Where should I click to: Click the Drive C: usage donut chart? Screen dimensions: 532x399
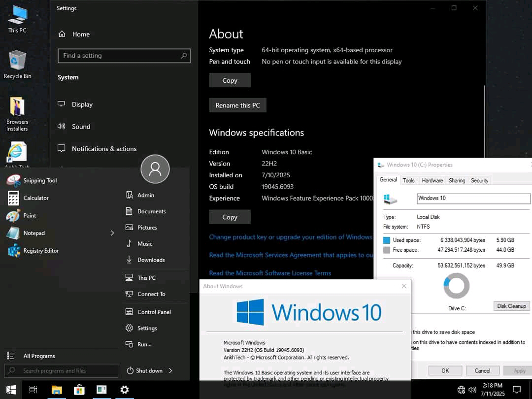click(456, 286)
